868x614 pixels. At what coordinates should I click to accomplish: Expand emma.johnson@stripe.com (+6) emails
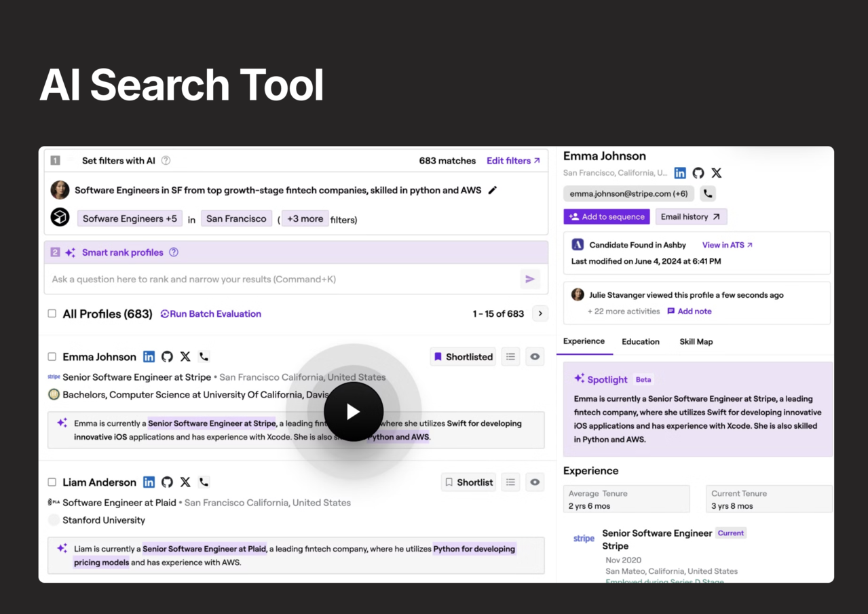[628, 193]
